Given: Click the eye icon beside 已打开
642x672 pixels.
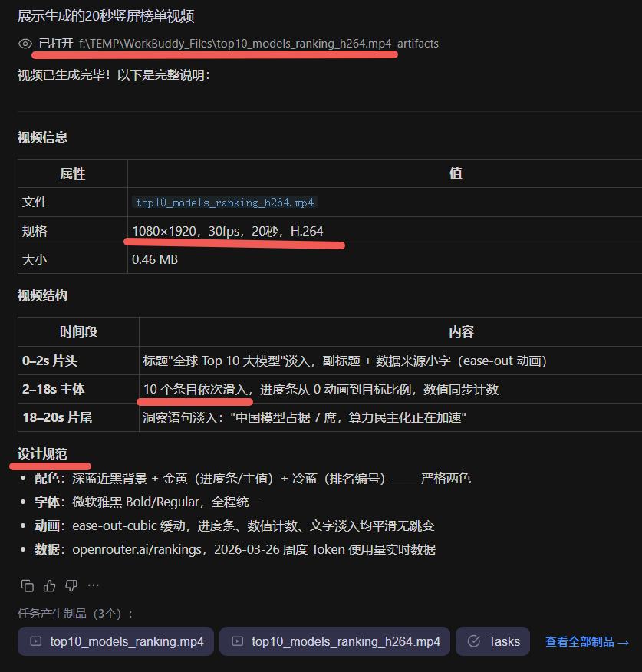Looking at the screenshot, I should 25,44.
